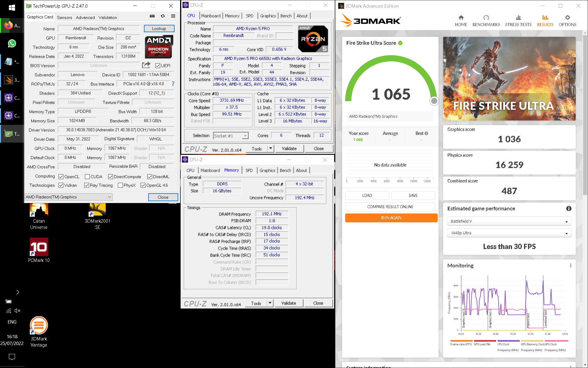Toggle the DirectML checkbox
The image size is (588, 368).
150,177
